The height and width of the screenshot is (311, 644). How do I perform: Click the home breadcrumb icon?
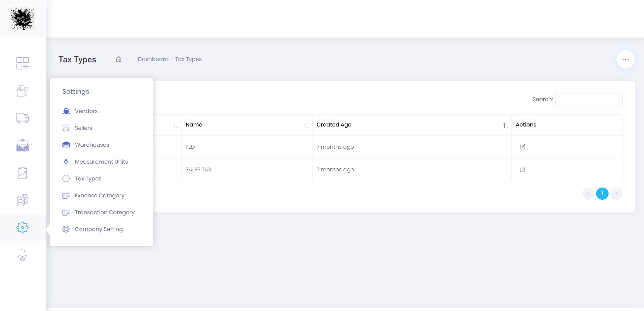tap(118, 59)
